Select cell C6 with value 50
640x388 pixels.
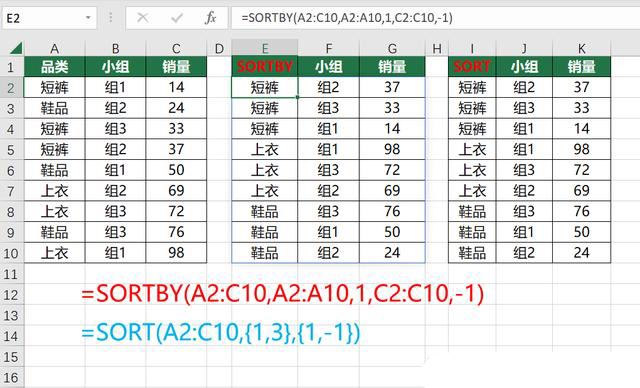[176, 170]
